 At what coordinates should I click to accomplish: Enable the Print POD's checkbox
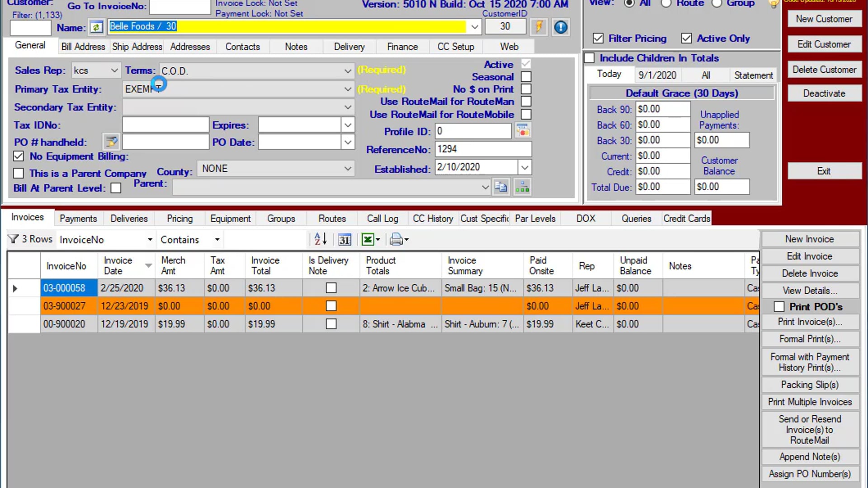(779, 307)
